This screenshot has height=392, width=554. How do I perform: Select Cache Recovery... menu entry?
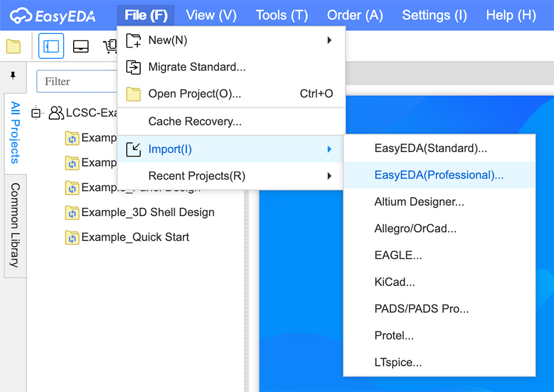[231, 121]
